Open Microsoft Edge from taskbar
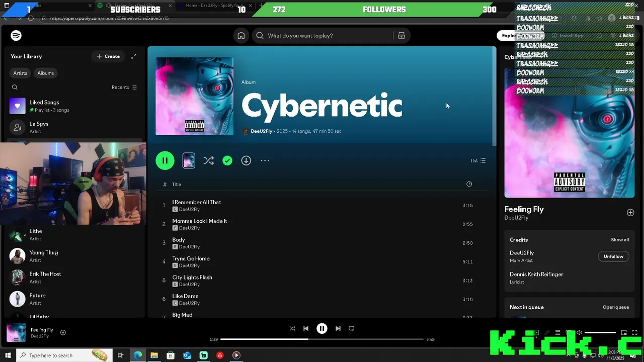The width and height of the screenshot is (644, 362). [137, 355]
